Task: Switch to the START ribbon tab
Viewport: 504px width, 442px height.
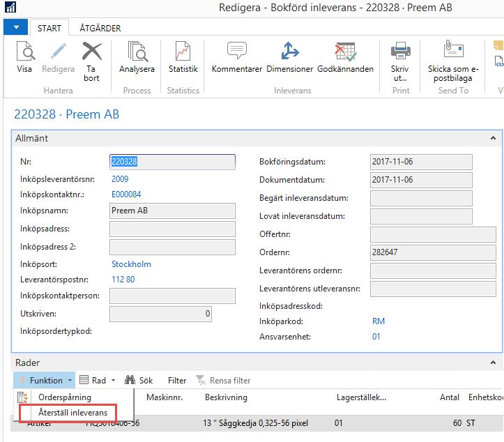Action: click(x=49, y=29)
